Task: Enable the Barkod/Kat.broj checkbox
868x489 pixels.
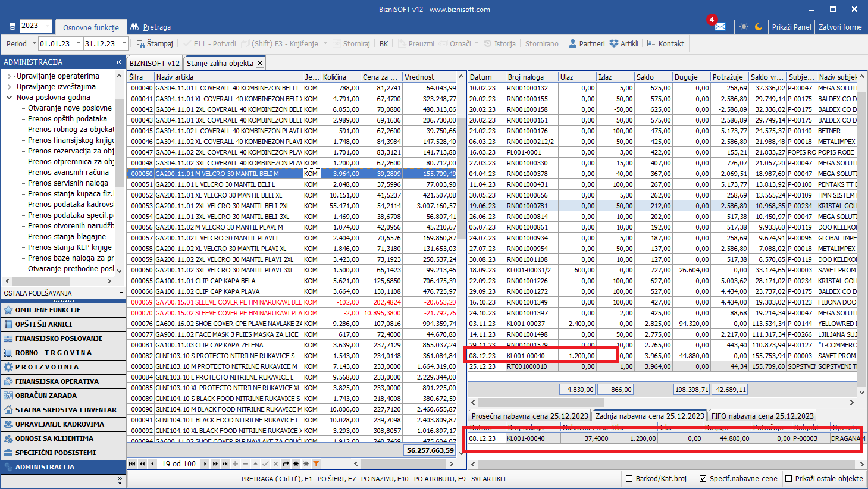Action: click(629, 478)
